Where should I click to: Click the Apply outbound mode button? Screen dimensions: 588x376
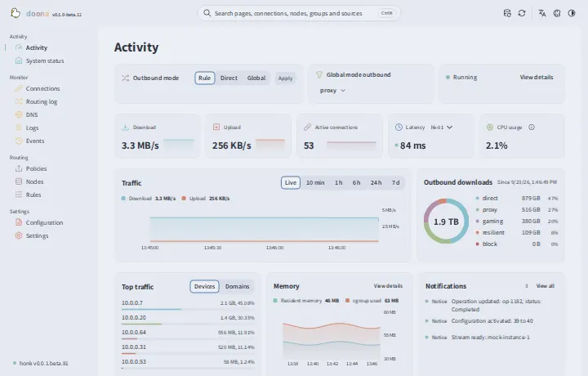point(285,78)
